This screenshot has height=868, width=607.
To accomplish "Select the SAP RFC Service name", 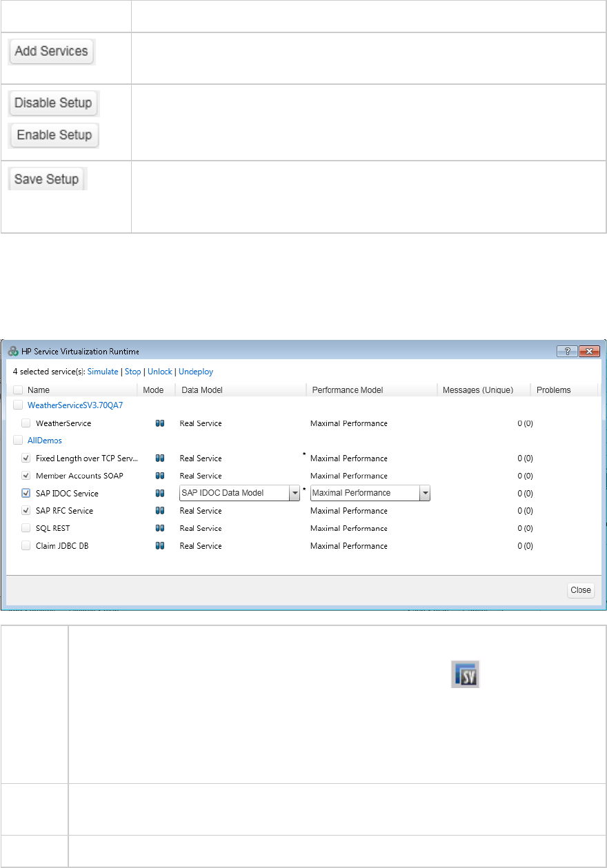I will (64, 511).
